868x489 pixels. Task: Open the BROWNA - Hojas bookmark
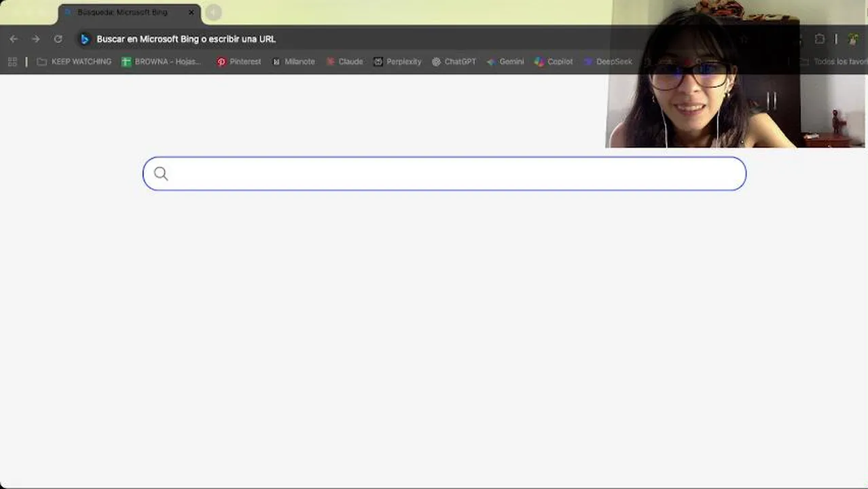click(162, 62)
